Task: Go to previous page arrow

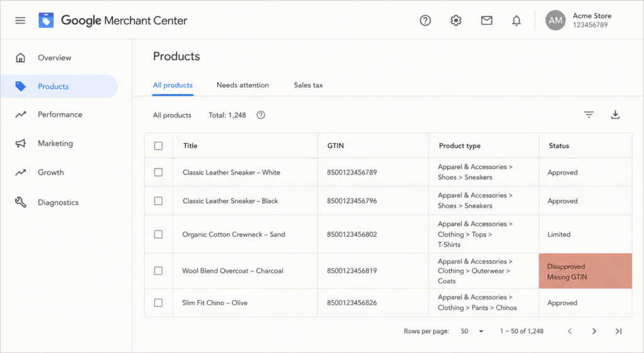Action: [570, 331]
